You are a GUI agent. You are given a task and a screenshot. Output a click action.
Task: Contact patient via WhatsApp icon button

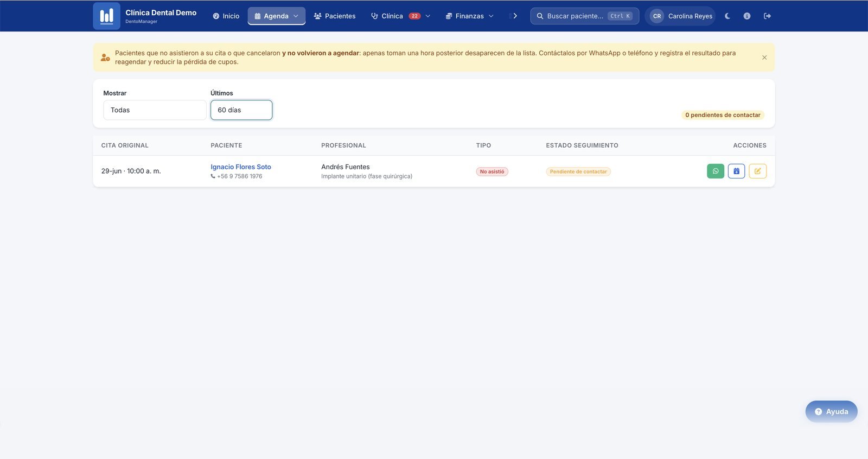[x=716, y=171]
